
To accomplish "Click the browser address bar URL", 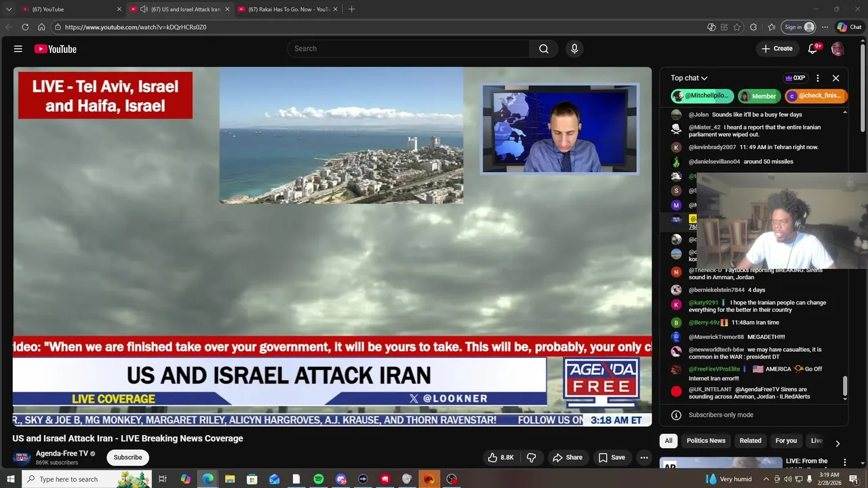I will coord(136,27).
